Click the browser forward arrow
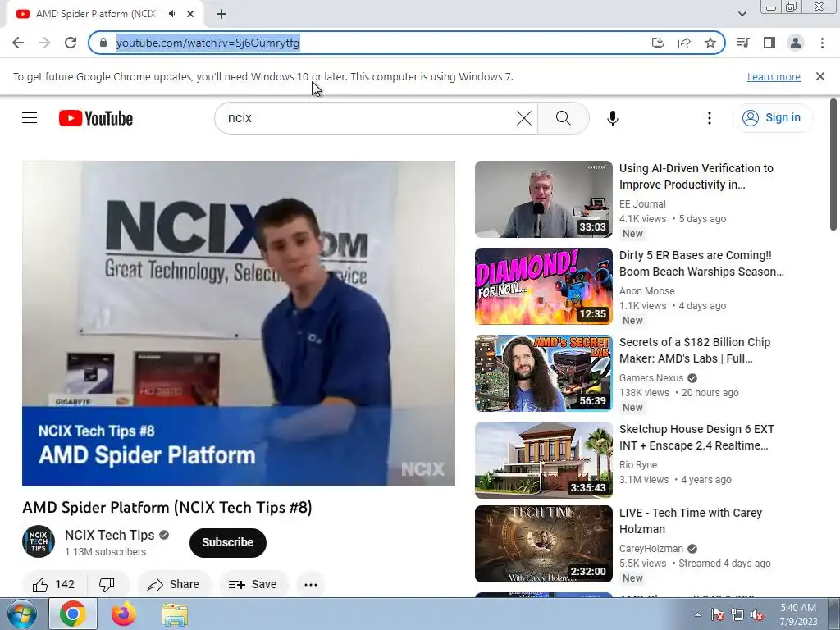Image resolution: width=840 pixels, height=630 pixels. 44,43
